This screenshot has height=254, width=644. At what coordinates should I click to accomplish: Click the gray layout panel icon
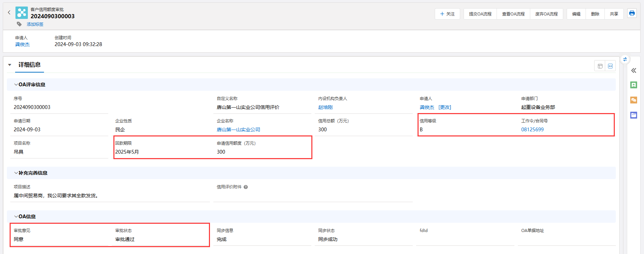[x=600, y=66]
